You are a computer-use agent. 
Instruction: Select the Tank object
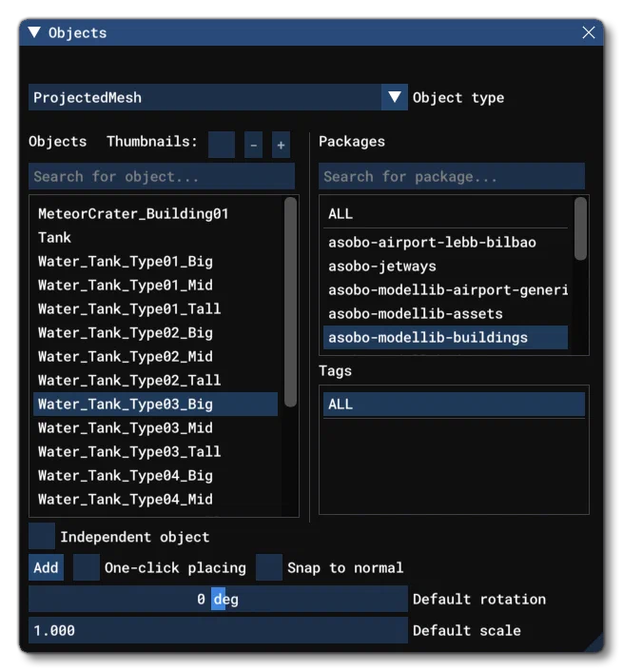click(x=155, y=237)
